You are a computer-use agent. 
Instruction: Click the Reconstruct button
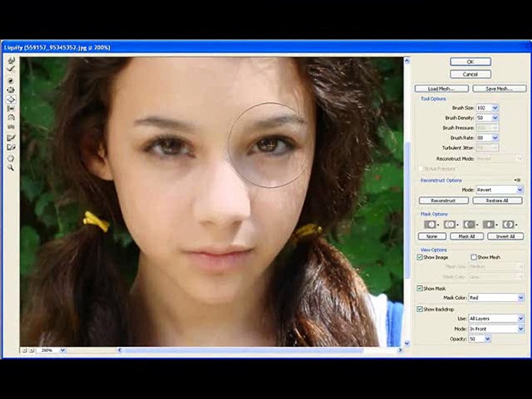click(443, 201)
